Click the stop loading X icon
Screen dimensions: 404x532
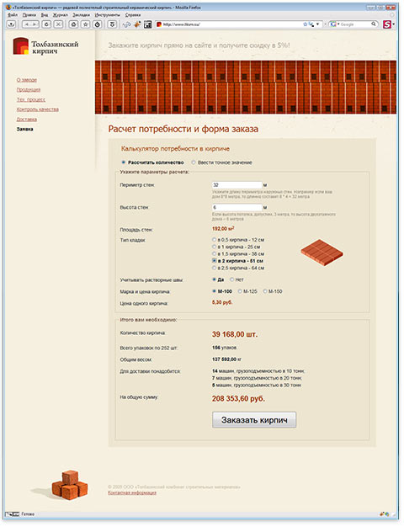click(58, 24)
